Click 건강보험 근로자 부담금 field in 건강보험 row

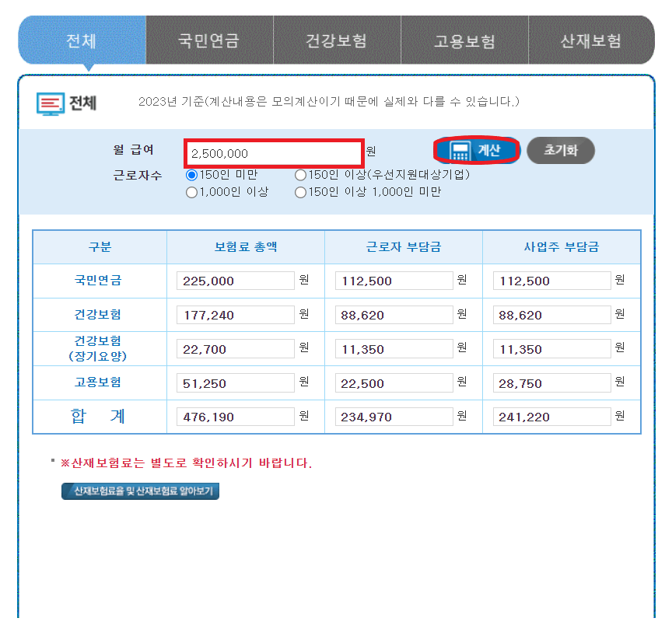point(394,315)
